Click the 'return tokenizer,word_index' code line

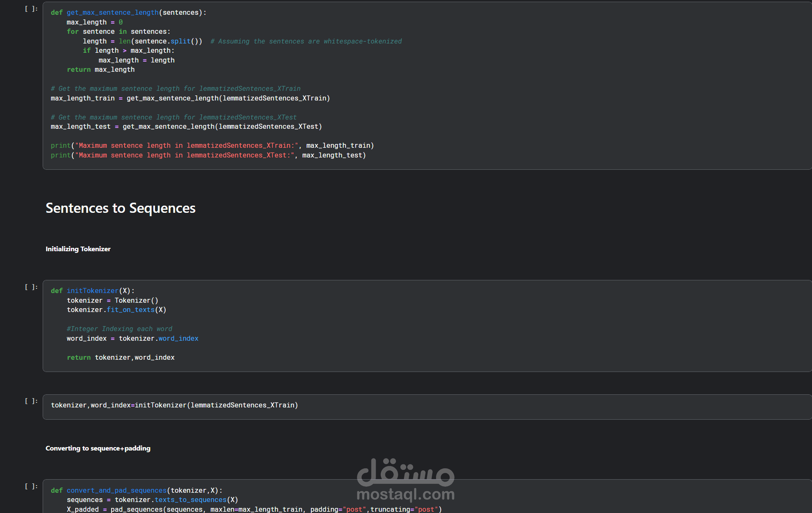point(120,358)
